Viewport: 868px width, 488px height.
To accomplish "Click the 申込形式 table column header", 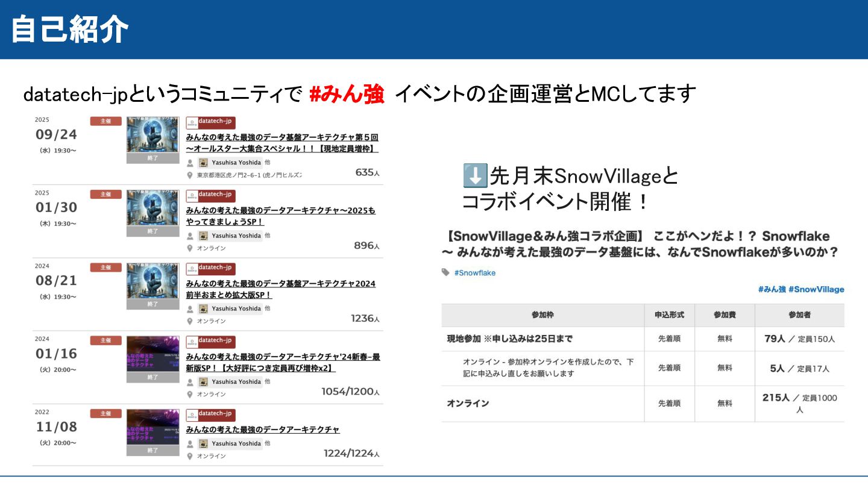I will 669,315.
